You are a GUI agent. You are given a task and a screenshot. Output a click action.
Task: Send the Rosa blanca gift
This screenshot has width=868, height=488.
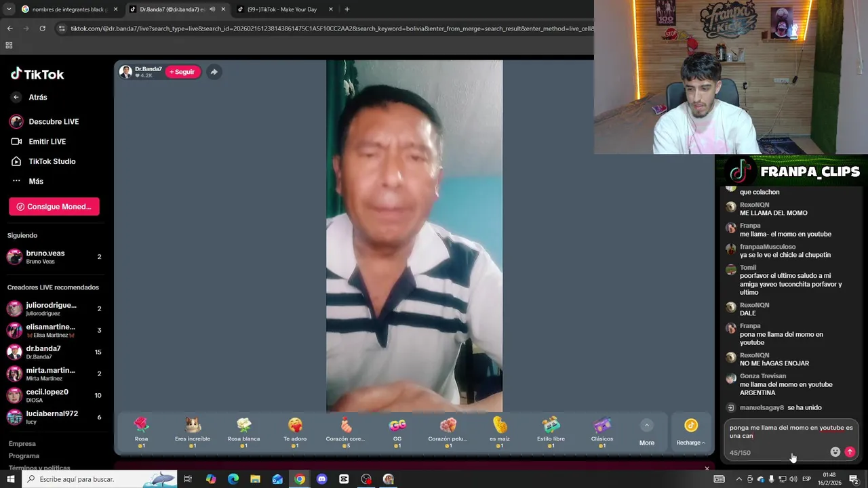243,432
